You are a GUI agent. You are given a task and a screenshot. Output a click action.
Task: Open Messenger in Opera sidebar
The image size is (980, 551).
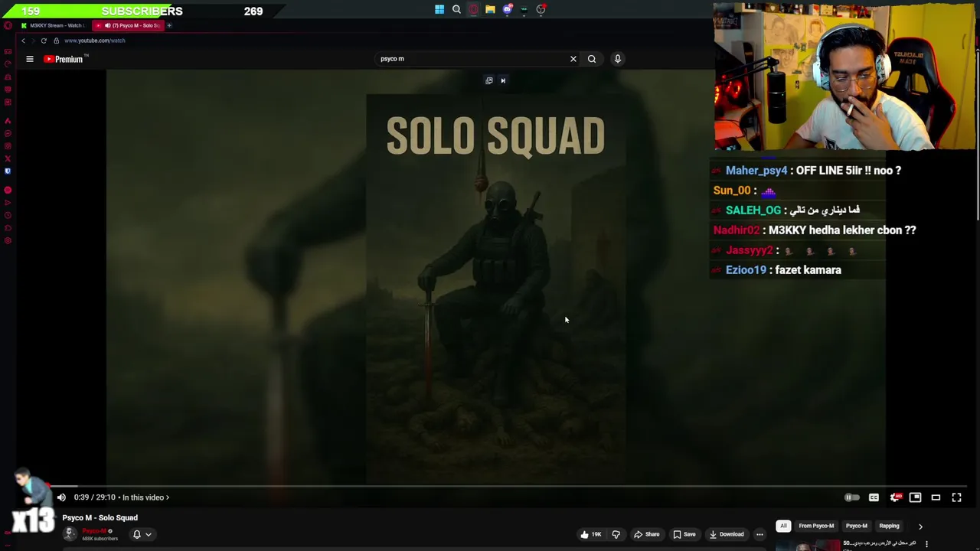coord(8,133)
